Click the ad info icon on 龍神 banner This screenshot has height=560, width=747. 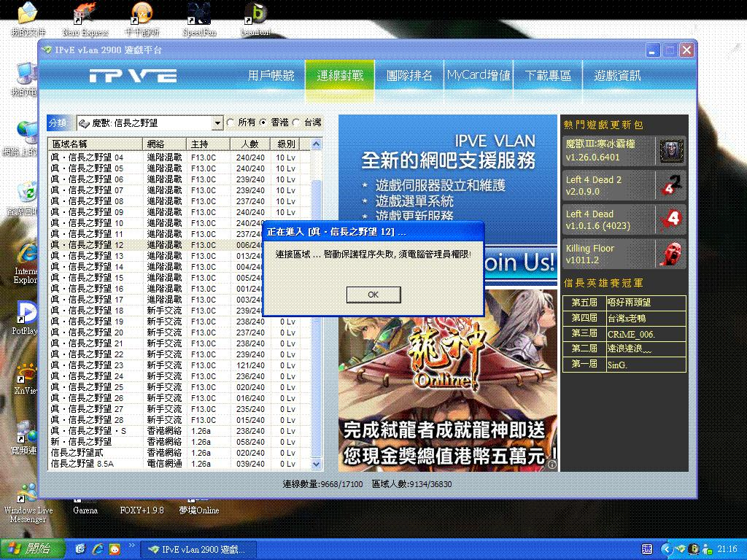[551, 464]
